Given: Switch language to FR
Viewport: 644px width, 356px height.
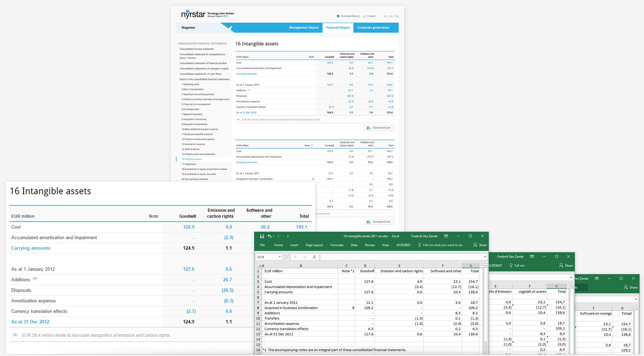Looking at the screenshot, I should 385,16.
